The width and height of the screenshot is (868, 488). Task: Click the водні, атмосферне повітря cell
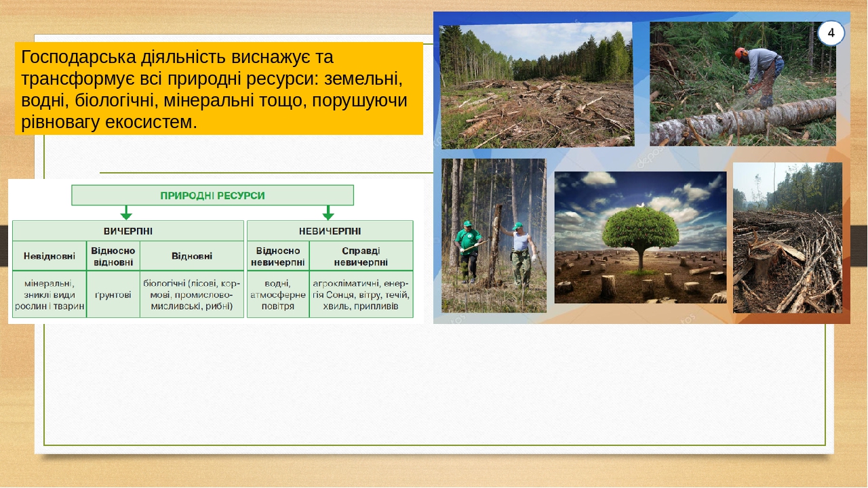278,294
